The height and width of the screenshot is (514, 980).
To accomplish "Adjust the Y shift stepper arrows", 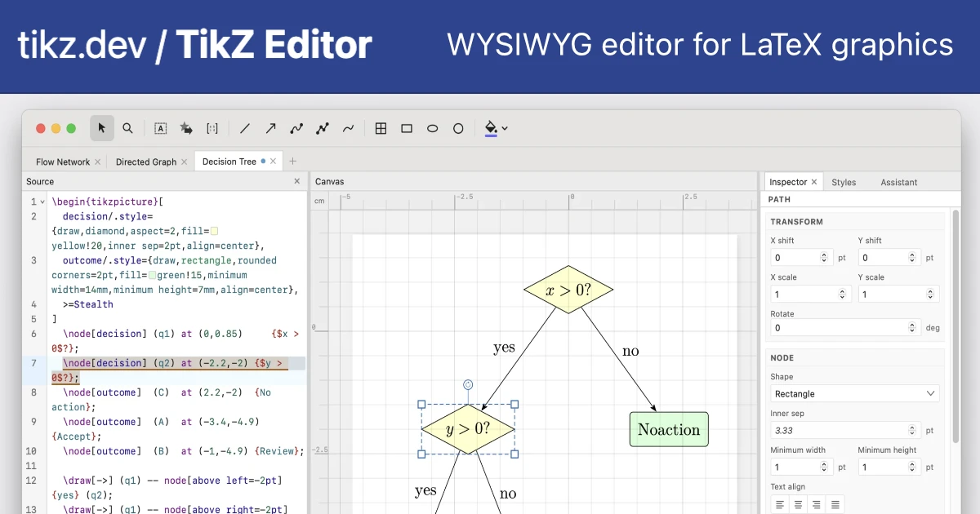I will click(x=912, y=257).
